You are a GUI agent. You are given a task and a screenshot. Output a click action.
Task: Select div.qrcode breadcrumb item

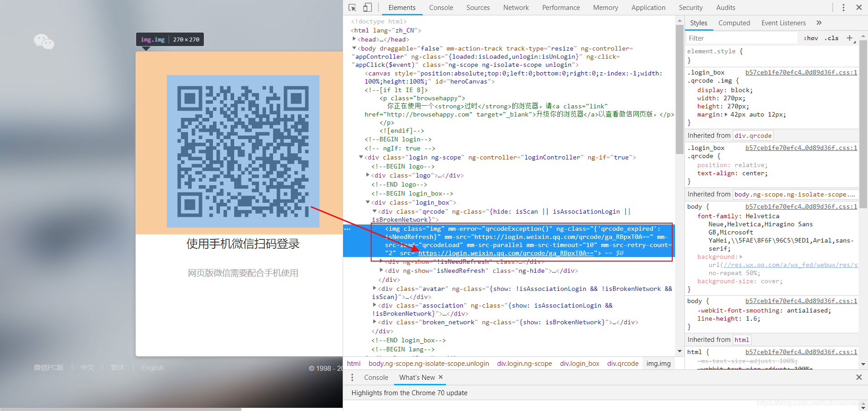tap(623, 364)
